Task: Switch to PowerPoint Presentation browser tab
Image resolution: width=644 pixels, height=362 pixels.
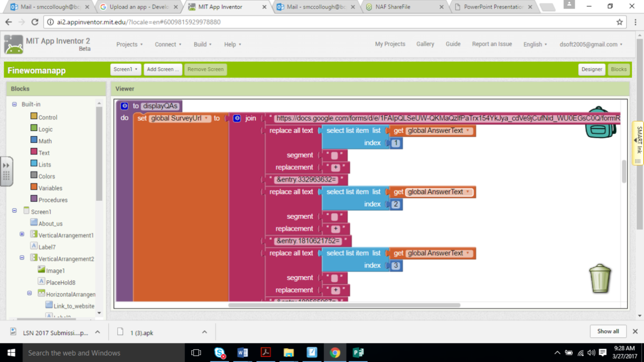Action: point(493,7)
